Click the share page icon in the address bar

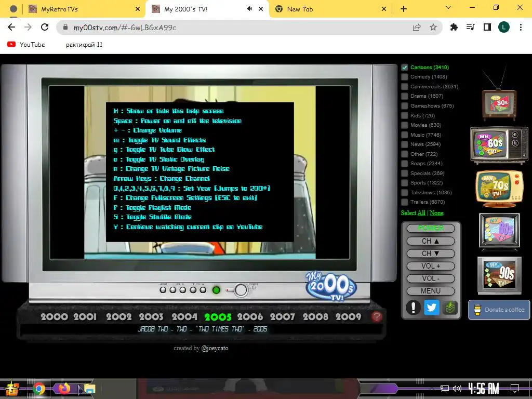pos(417,28)
